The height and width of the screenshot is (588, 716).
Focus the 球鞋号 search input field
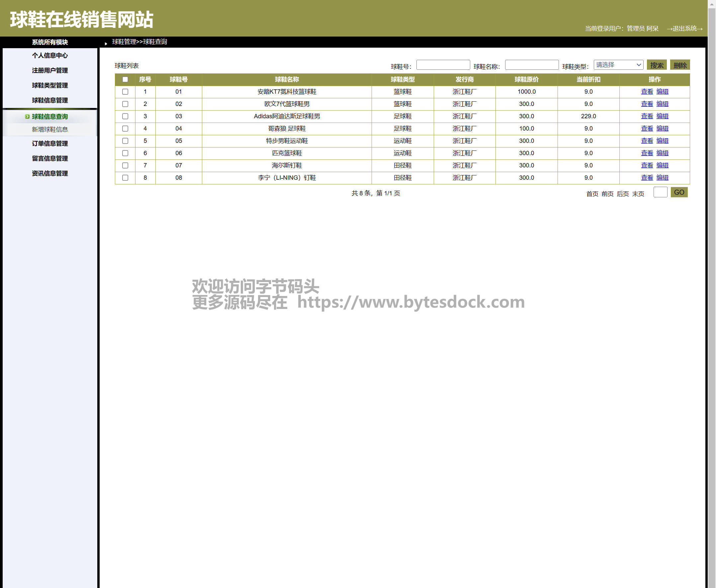click(443, 65)
